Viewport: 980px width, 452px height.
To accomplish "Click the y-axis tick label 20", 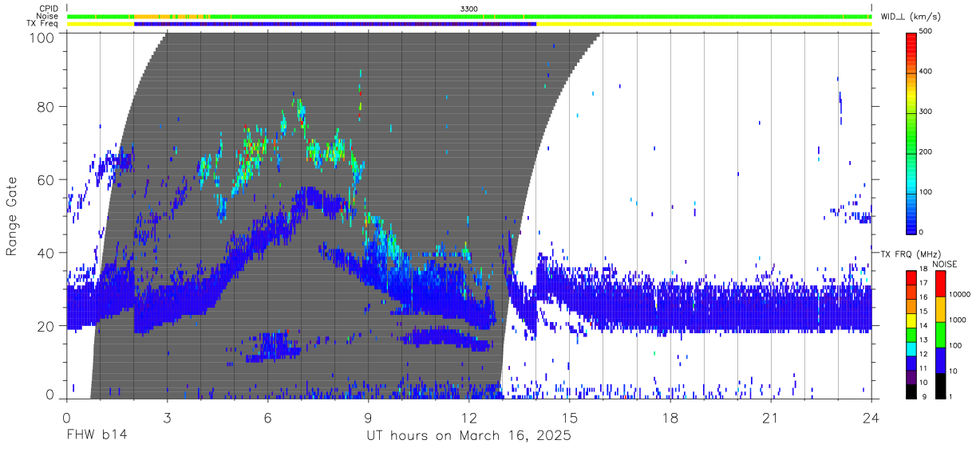I will 46,326.
